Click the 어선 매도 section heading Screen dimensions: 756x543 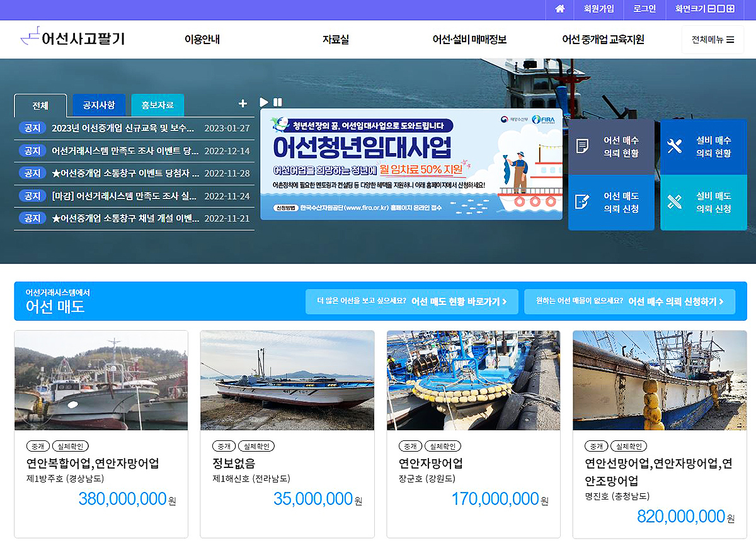55,307
